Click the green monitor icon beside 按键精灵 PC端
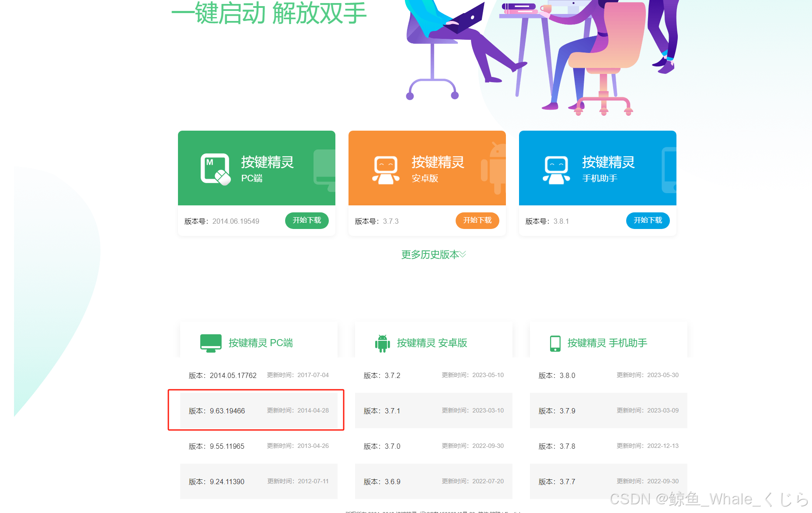Image resolution: width=812 pixels, height=513 pixels. (x=211, y=343)
